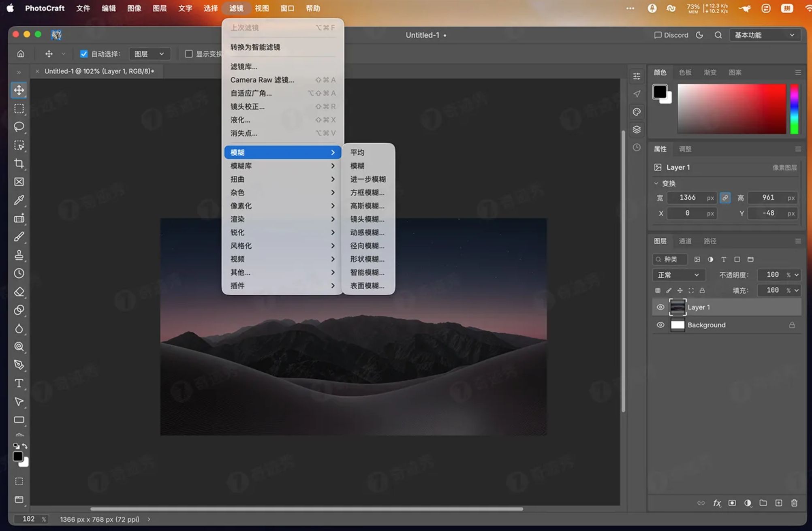Hide the Background layer eye icon
The height and width of the screenshot is (531, 812).
[660, 325]
